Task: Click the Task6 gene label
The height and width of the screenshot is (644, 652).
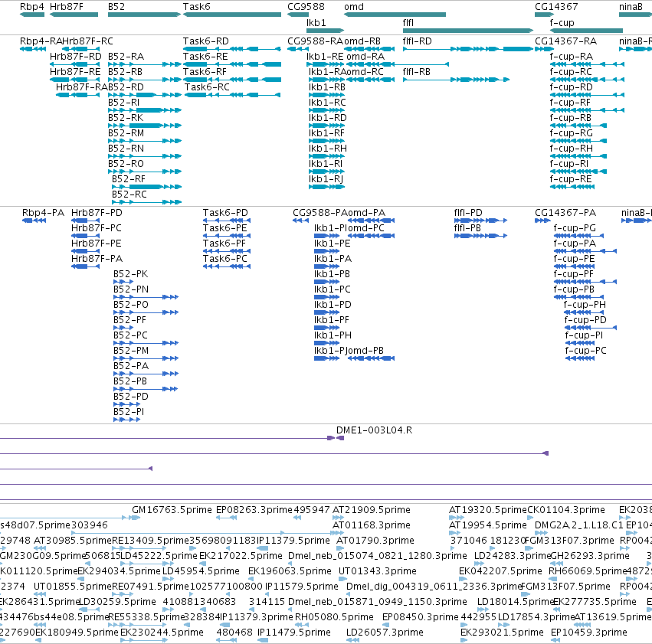Action: pos(197,7)
